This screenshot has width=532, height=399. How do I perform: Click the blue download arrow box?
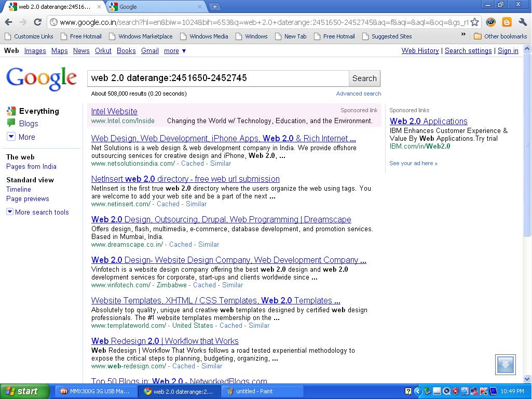505,365
